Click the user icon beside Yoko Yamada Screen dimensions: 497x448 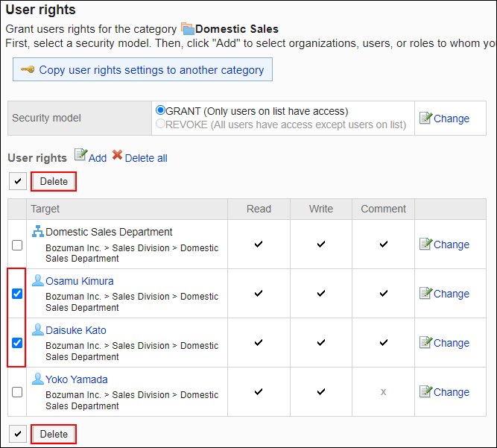38,379
